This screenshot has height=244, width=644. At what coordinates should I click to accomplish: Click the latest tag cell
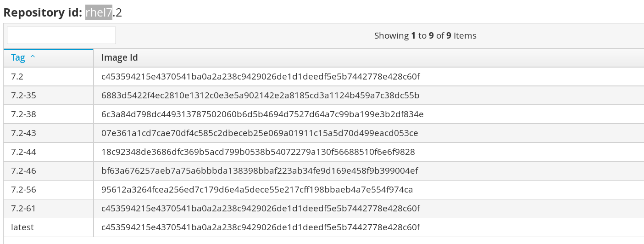tap(22, 227)
